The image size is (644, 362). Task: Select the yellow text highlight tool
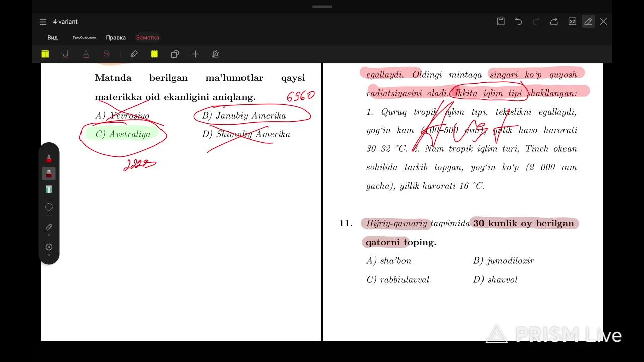point(45,54)
